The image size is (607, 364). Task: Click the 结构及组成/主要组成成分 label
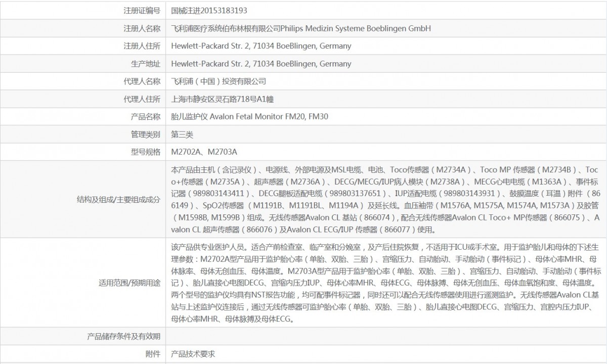pos(118,200)
